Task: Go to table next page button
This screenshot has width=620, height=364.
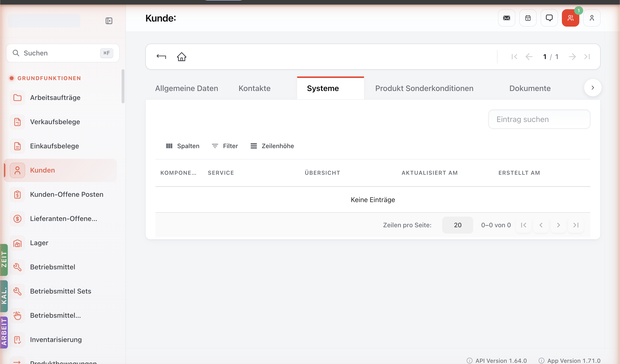Action: (x=558, y=225)
